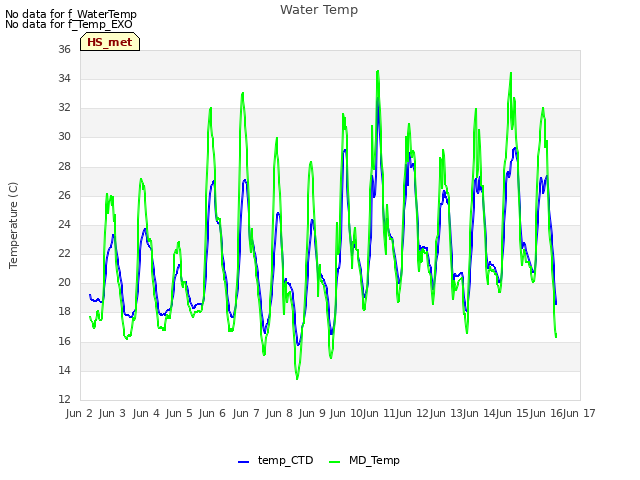Click the Jun 5 x-axis label
The height and width of the screenshot is (480, 640).
pos(179,413)
